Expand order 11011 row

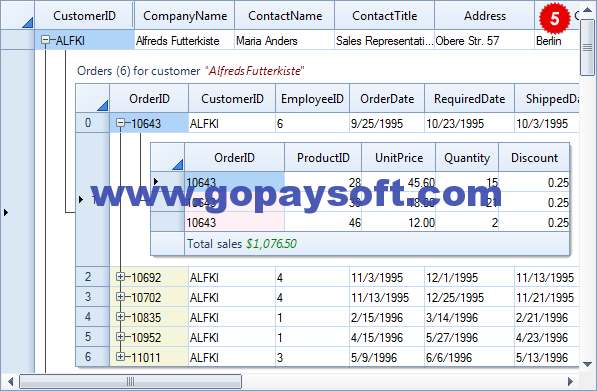[120, 356]
